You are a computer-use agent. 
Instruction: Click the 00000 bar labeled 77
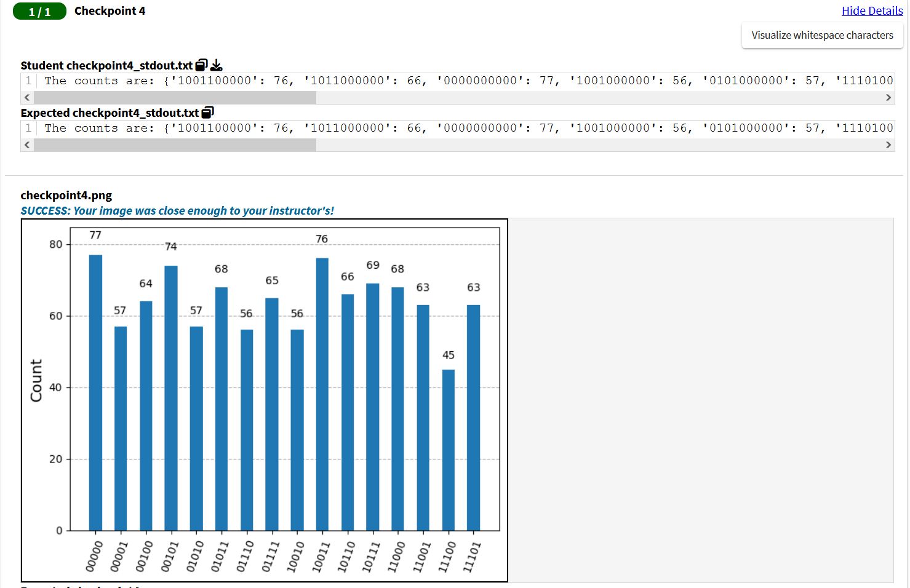(95, 392)
